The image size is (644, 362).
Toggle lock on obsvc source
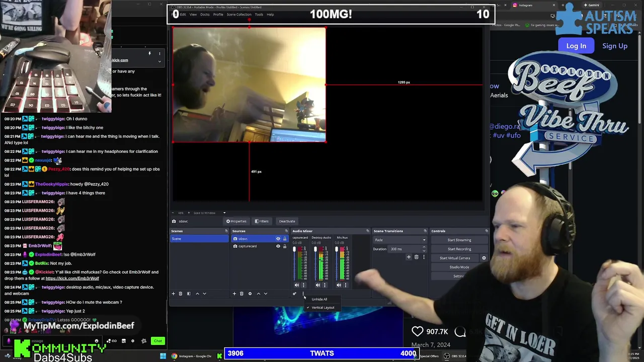point(285,239)
